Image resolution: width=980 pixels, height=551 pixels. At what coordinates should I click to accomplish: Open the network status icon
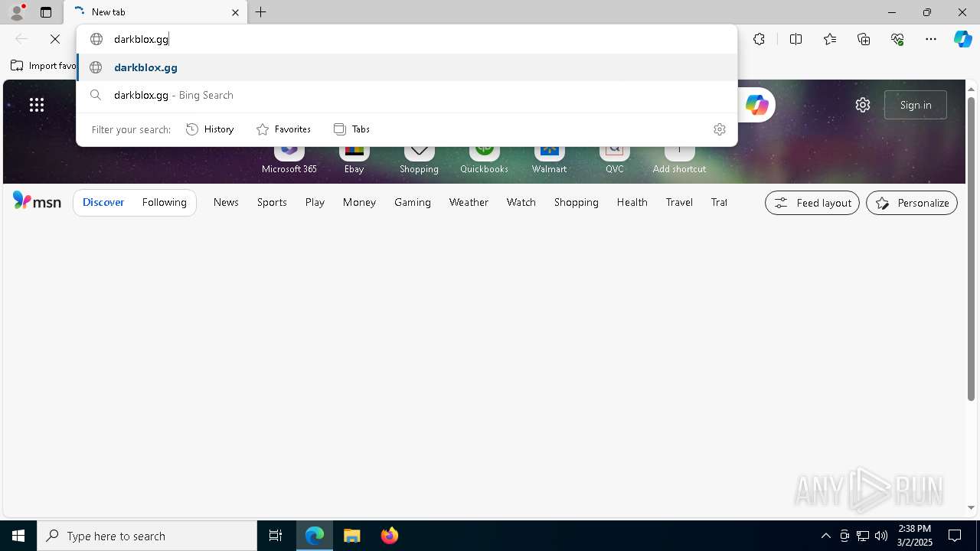click(863, 536)
